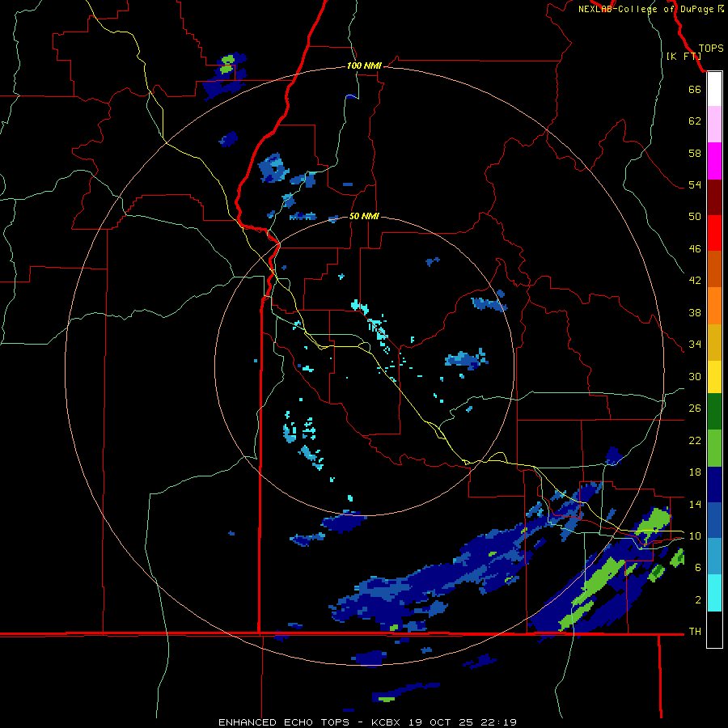Choose the dark red legend band

(x=714, y=197)
